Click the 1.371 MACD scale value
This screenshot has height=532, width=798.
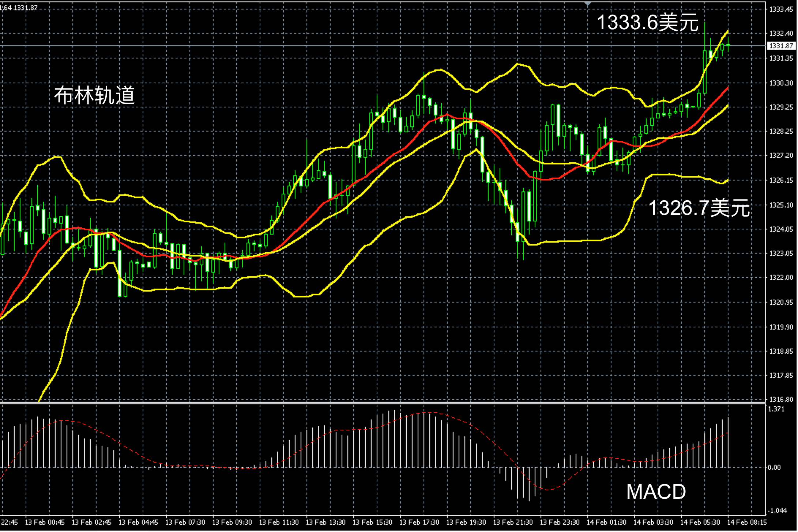776,409
